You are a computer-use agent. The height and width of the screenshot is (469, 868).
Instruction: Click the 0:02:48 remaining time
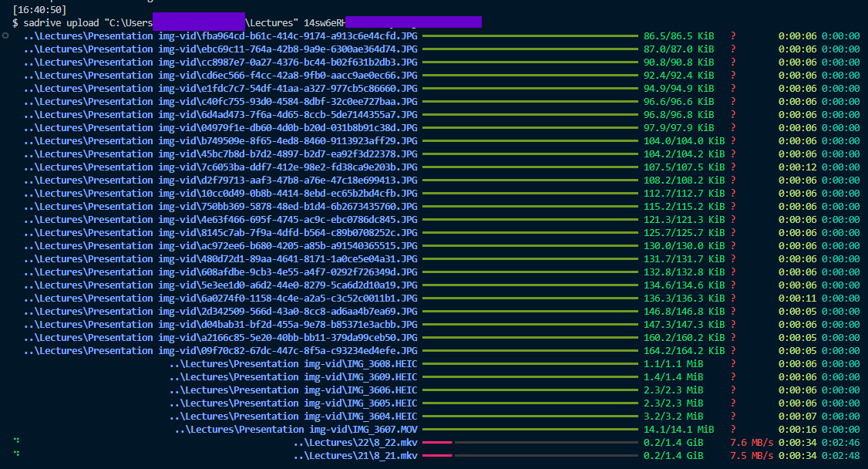pos(841,456)
